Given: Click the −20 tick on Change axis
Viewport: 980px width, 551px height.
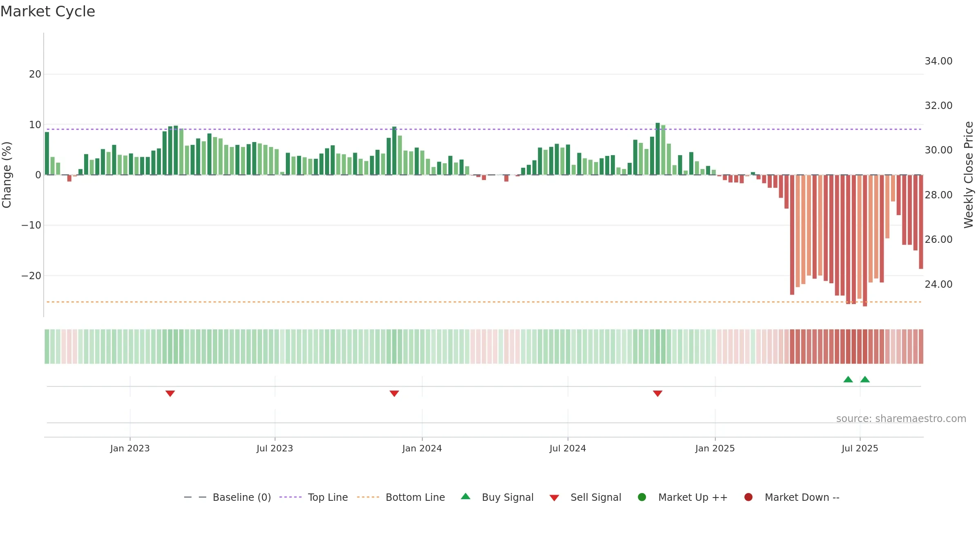Looking at the screenshot, I should pos(31,276).
